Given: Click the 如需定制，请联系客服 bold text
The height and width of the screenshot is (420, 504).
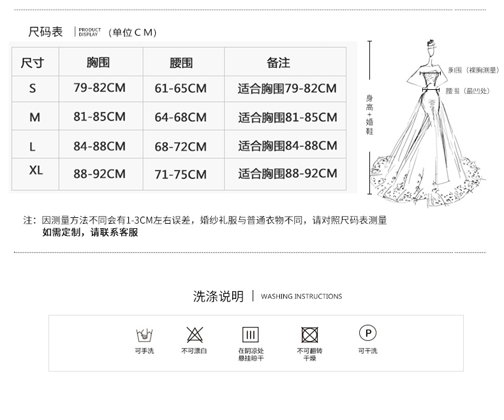Looking at the screenshot, I should (91, 232).
